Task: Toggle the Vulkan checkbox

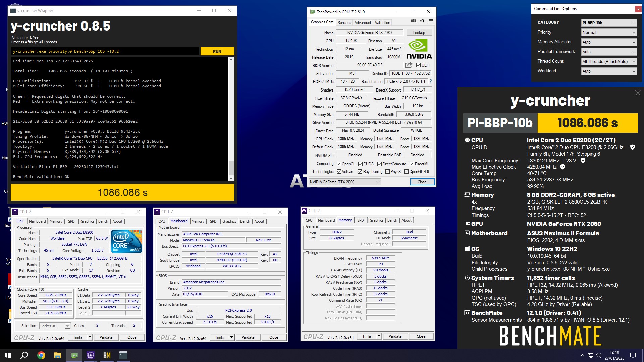Action: point(339,172)
